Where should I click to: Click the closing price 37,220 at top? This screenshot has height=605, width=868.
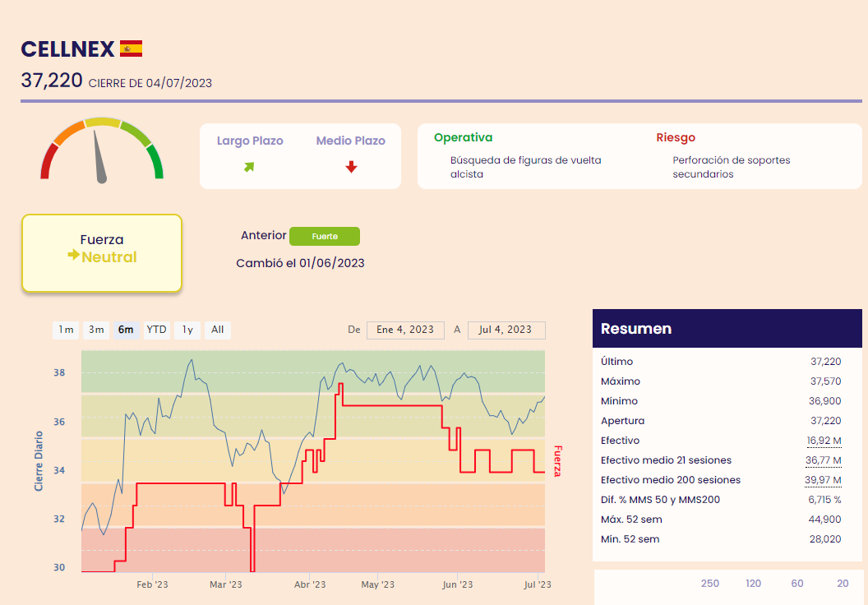coord(52,81)
